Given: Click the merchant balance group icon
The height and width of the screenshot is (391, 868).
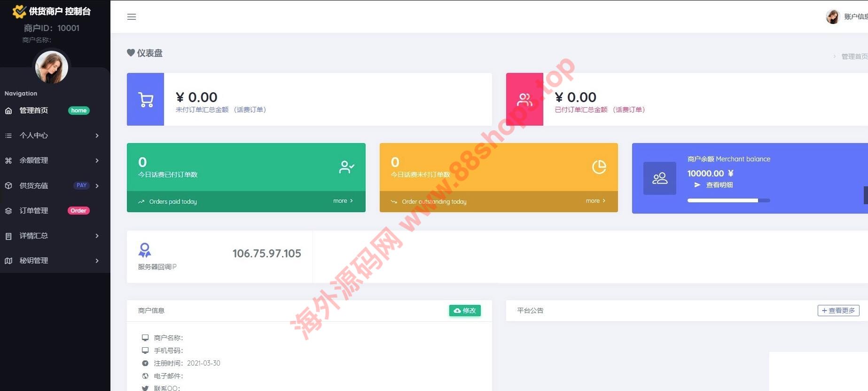Looking at the screenshot, I should pos(660,178).
